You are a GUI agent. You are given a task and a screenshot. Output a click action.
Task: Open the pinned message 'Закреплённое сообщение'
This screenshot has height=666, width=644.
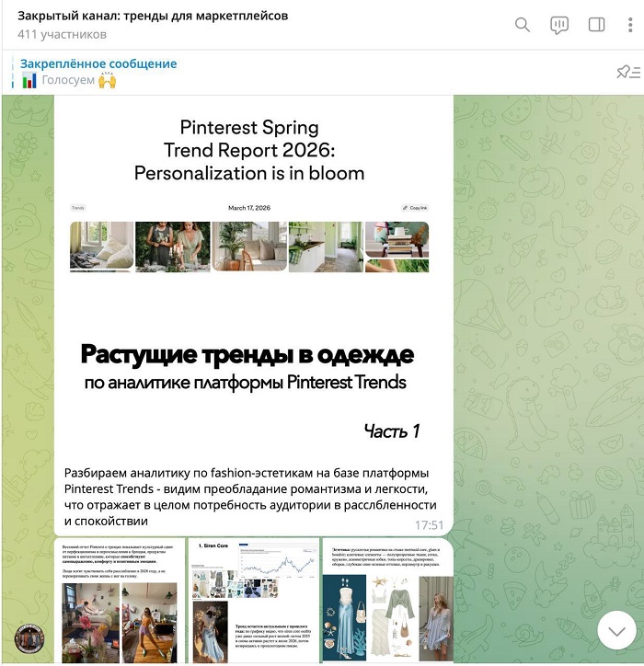[98, 63]
